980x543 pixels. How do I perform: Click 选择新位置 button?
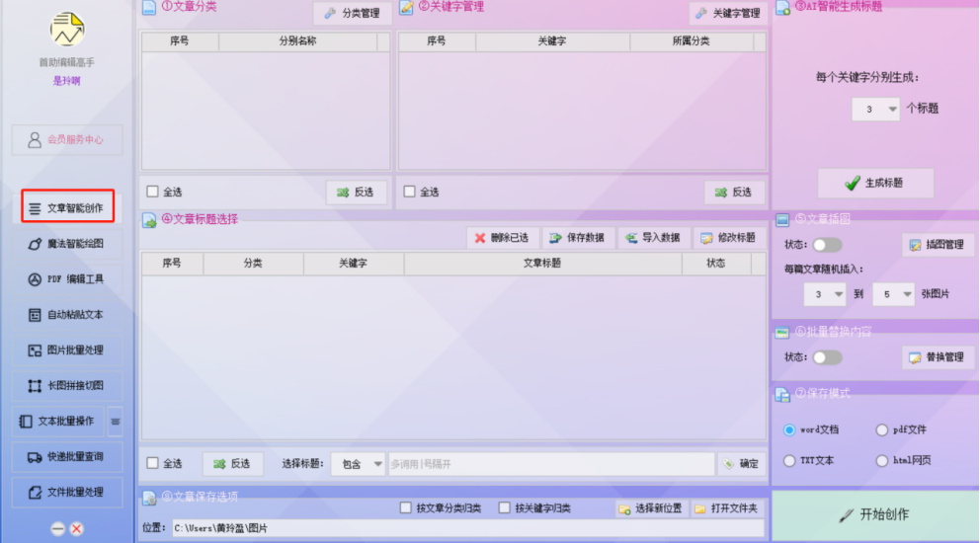651,508
